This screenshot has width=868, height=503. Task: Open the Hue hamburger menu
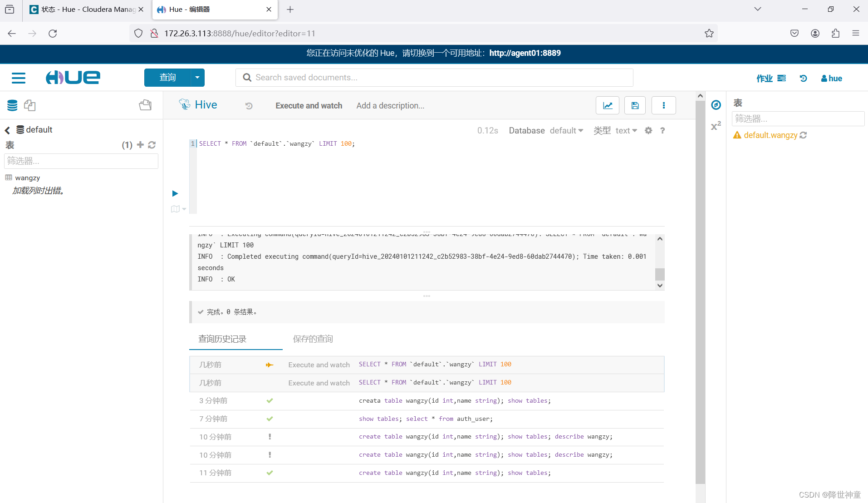pyautogui.click(x=19, y=78)
